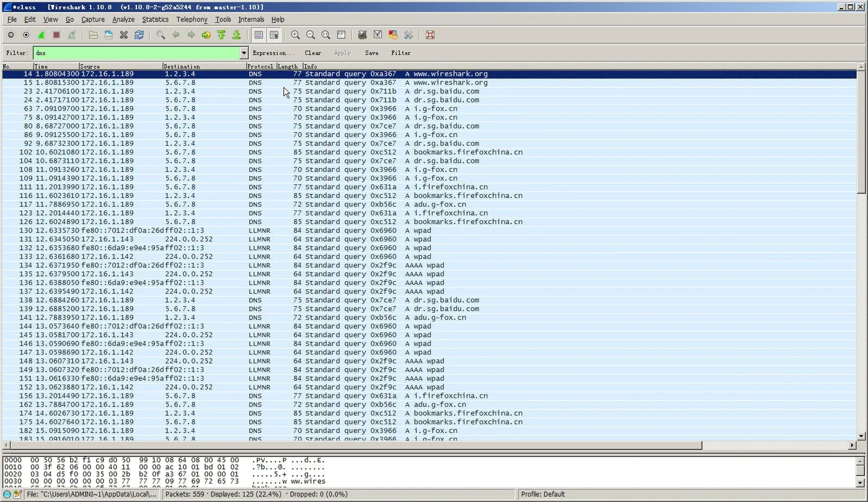Edit capture filters toolbar icon
The image size is (868, 502).
[363, 35]
